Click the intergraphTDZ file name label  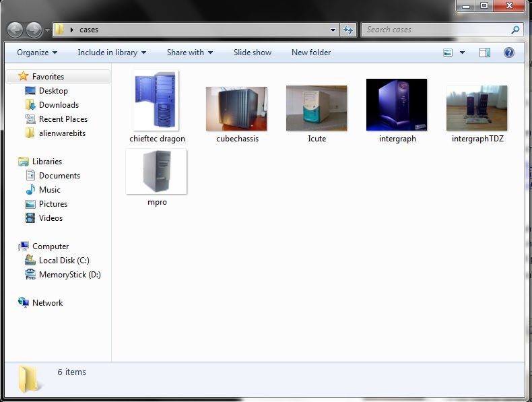[x=477, y=139]
